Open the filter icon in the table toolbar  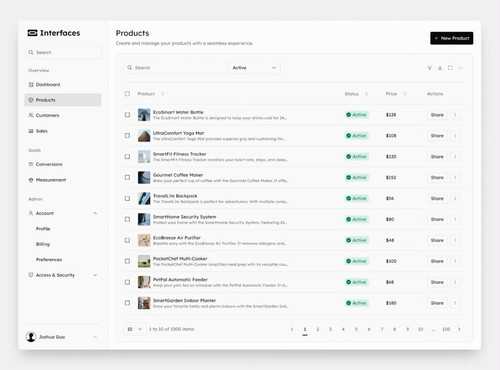click(x=429, y=68)
